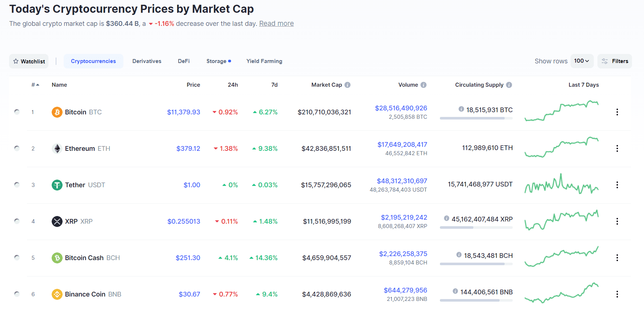Viewport: 644px width, 310px height.
Task: Open Bitcoin's last 7 days sparkline chart
Action: point(561,110)
